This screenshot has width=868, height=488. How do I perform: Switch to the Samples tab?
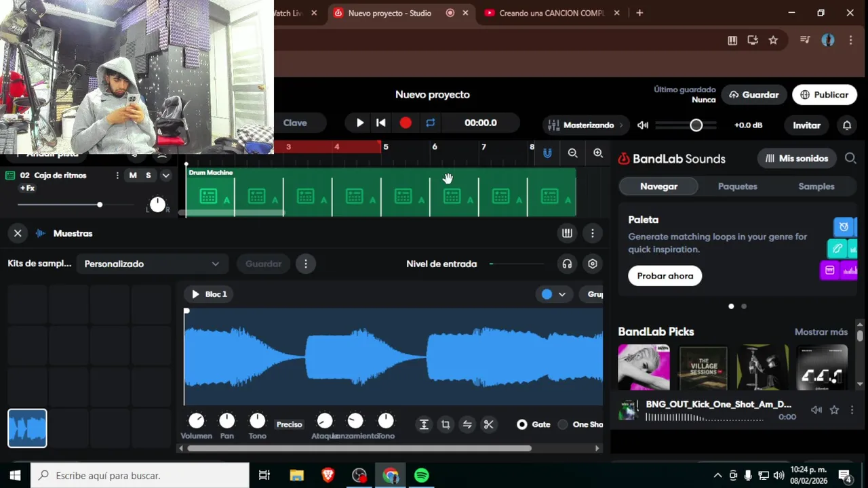[816, 186]
